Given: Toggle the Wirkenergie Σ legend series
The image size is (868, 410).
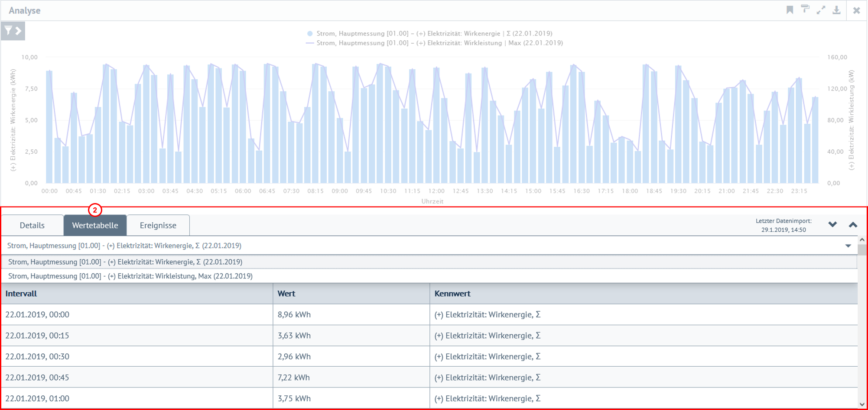Looking at the screenshot, I should pos(429,33).
